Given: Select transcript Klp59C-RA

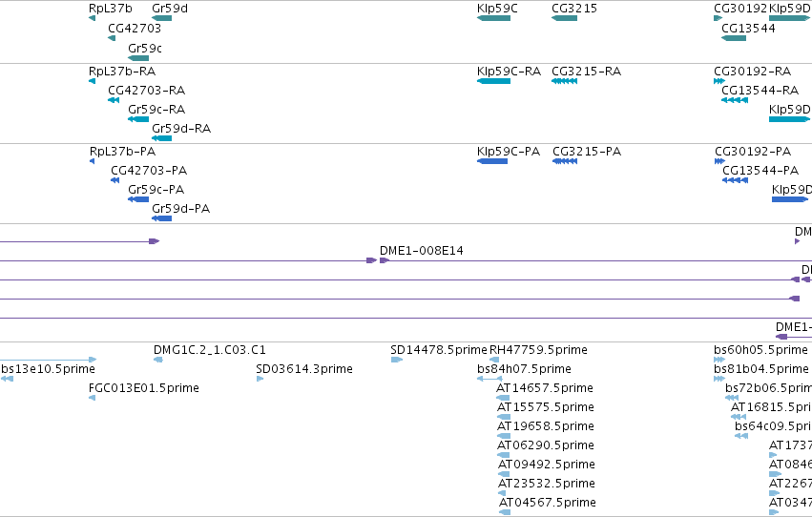Looking at the screenshot, I should [x=493, y=81].
